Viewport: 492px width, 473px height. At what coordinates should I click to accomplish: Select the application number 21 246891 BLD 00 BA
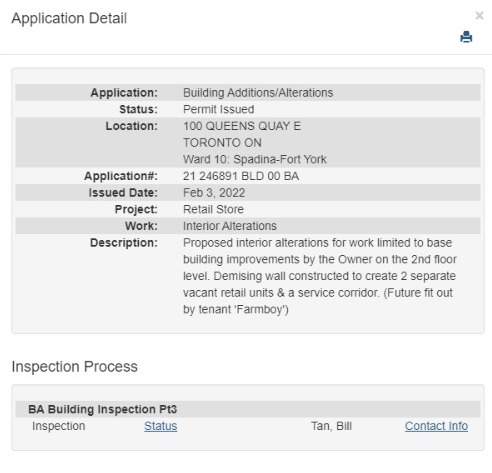point(241,176)
